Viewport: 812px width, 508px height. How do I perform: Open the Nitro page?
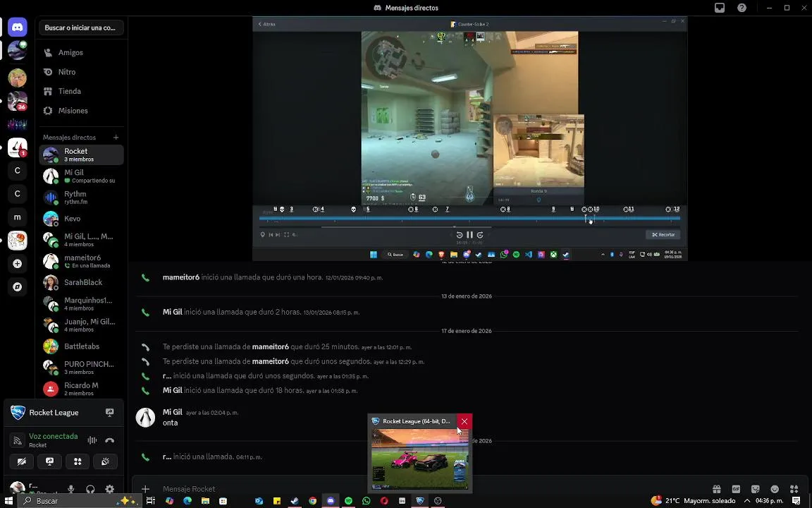coord(81,72)
